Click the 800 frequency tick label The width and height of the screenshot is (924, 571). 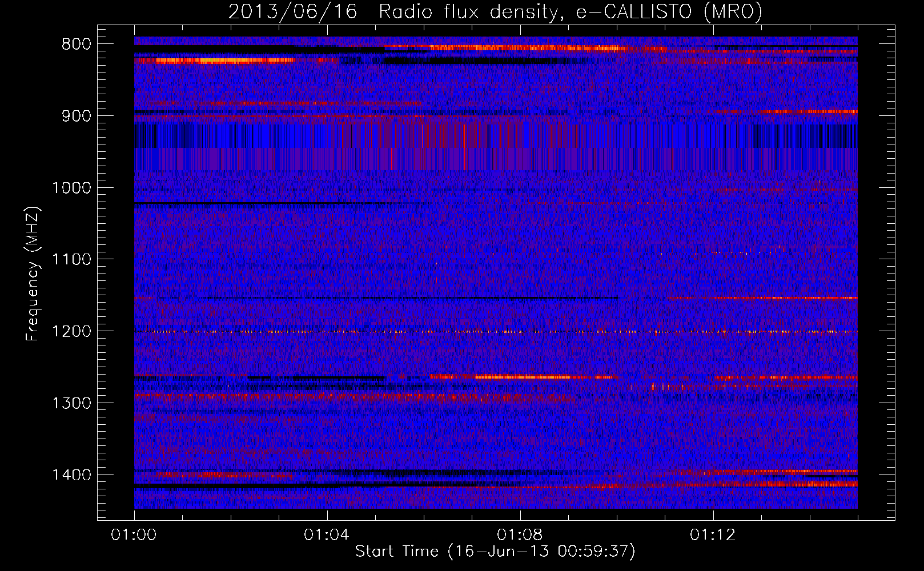click(76, 44)
